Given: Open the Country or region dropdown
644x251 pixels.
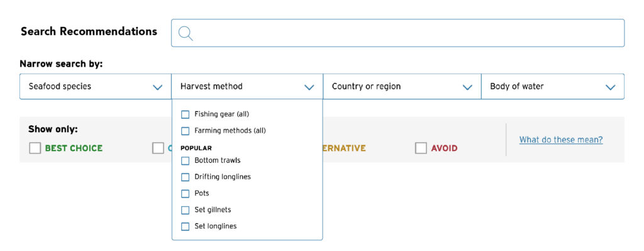Looking at the screenshot, I should (402, 86).
